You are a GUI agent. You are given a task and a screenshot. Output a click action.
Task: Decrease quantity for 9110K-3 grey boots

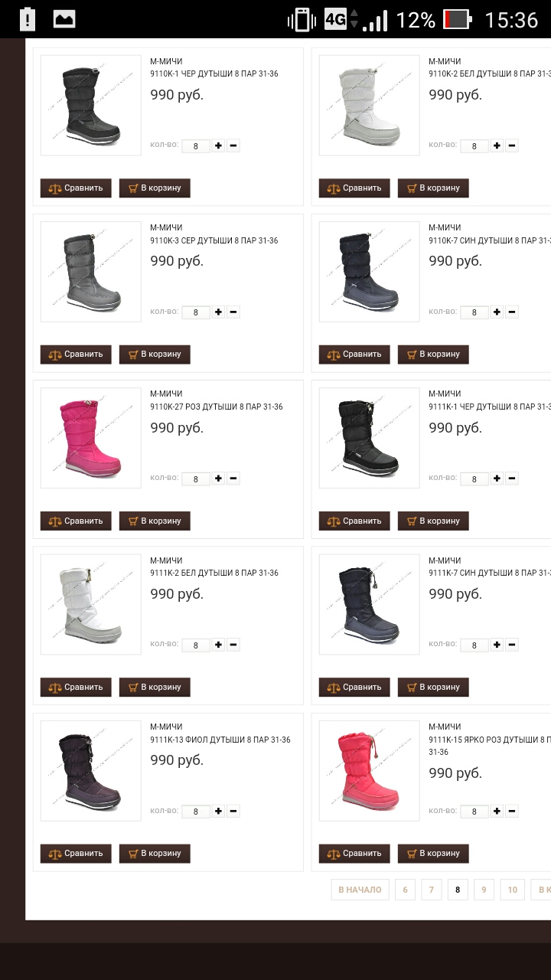(233, 312)
